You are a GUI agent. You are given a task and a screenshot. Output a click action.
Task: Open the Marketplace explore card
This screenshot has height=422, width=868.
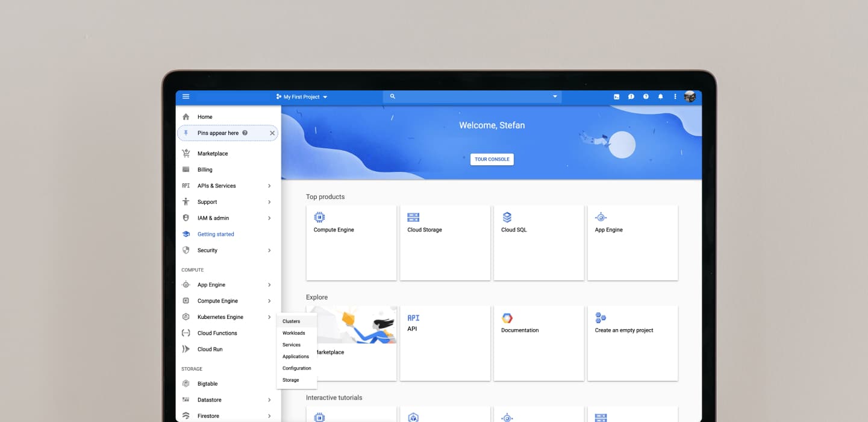[351, 343]
